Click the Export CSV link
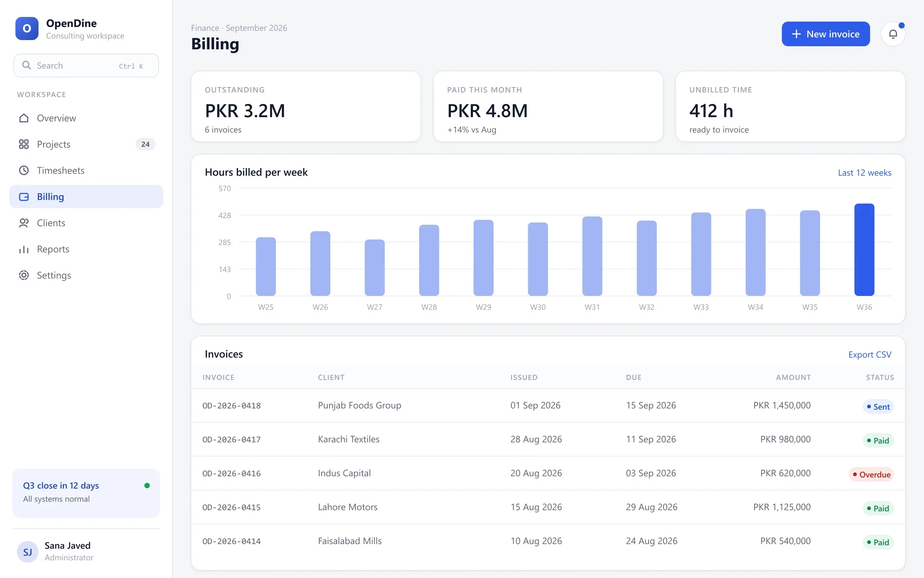The height and width of the screenshot is (578, 924). click(x=870, y=355)
